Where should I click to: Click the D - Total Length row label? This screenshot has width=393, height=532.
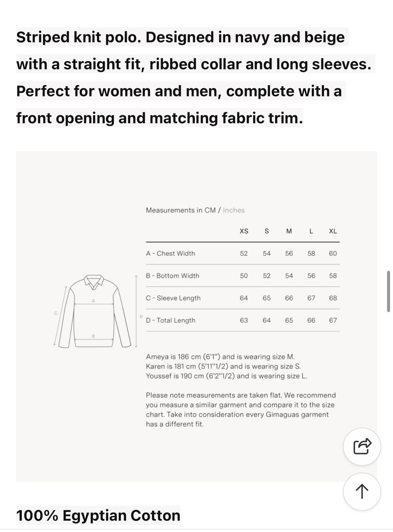(x=170, y=321)
